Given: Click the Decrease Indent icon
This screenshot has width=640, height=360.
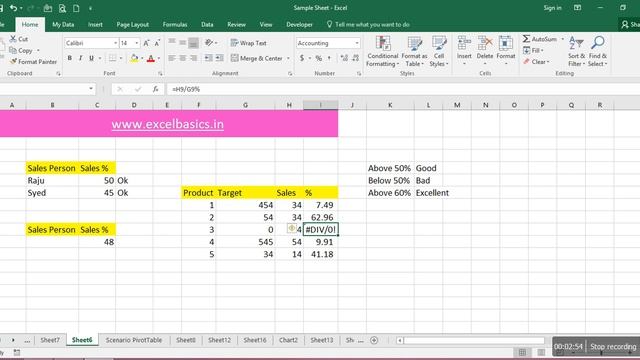Looking at the screenshot, I should click(x=209, y=58).
